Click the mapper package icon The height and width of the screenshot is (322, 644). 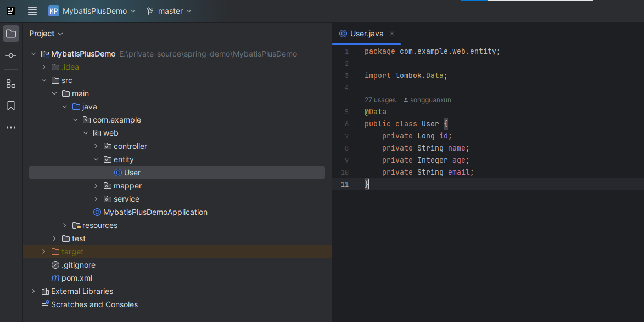107,186
